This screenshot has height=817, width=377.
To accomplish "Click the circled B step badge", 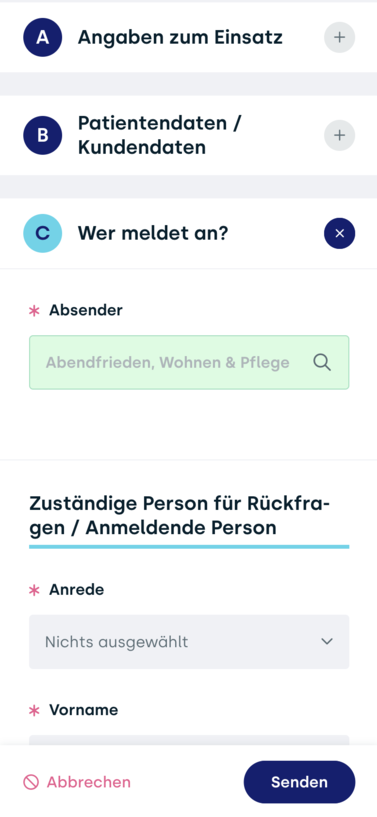I will (43, 135).
